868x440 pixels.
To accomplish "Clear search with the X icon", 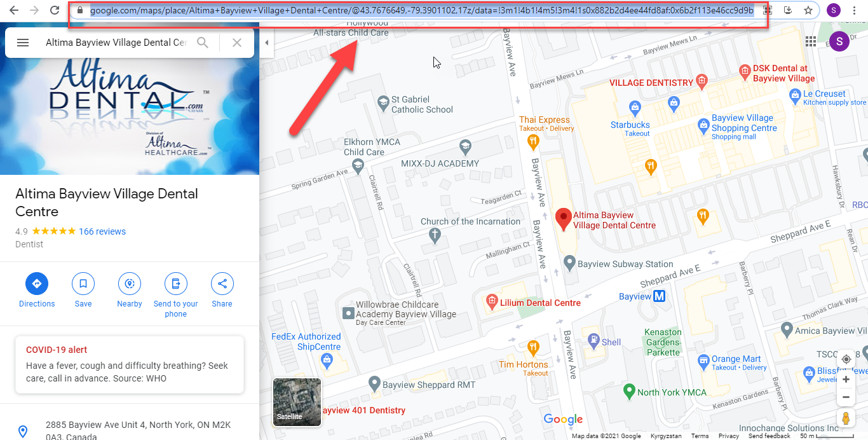I will click(x=237, y=43).
